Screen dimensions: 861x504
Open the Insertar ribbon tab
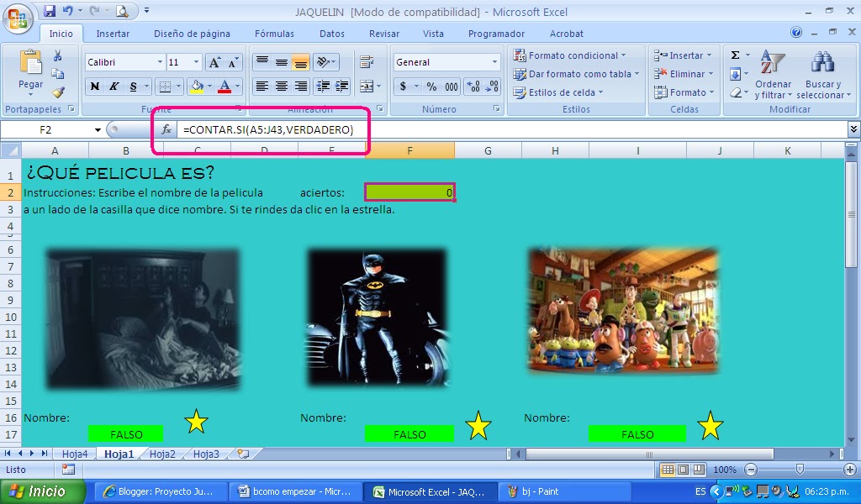(x=113, y=34)
